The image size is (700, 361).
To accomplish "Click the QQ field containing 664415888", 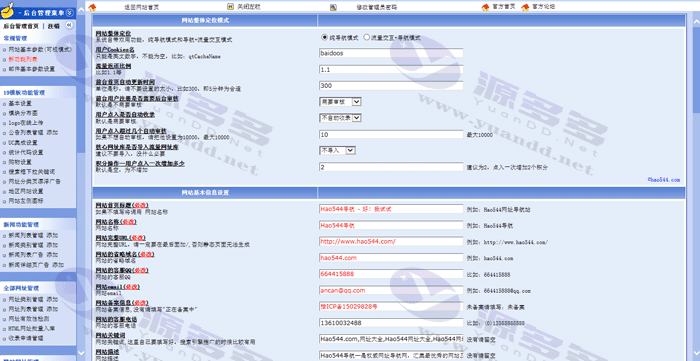I will pyautogui.click(x=391, y=274).
